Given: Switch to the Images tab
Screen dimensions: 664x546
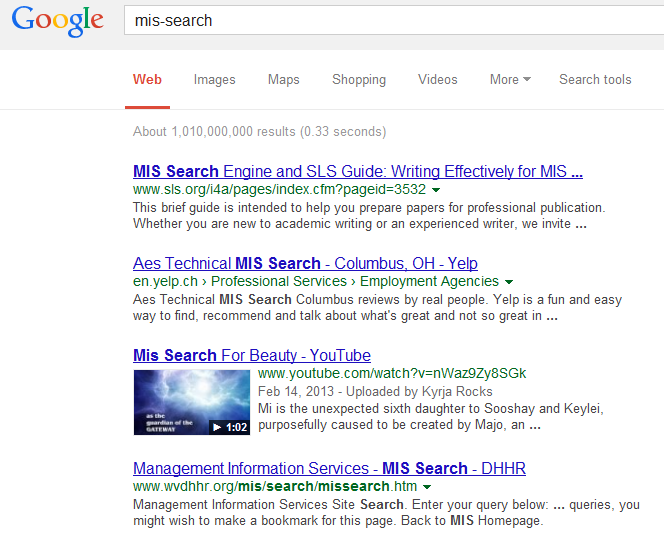Looking at the screenshot, I should 214,80.
